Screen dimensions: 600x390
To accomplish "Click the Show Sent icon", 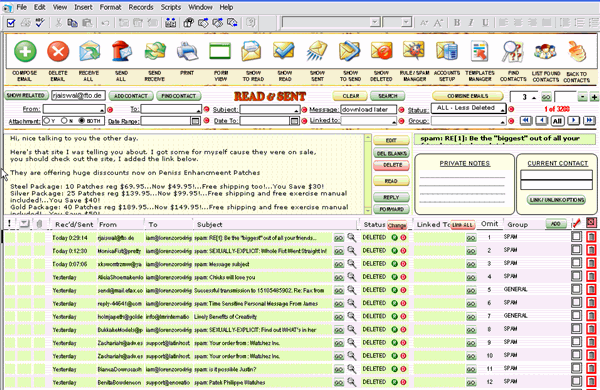I will (316, 51).
